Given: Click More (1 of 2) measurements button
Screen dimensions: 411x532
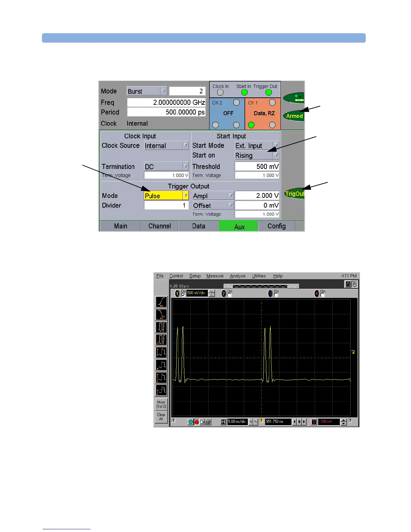Looking at the screenshot, I should pyautogui.click(x=161, y=404).
